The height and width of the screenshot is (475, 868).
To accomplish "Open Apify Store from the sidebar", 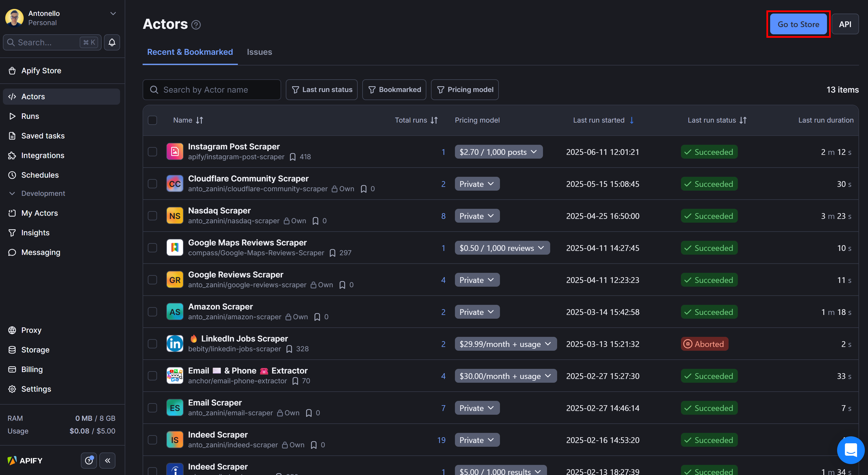I will point(41,70).
